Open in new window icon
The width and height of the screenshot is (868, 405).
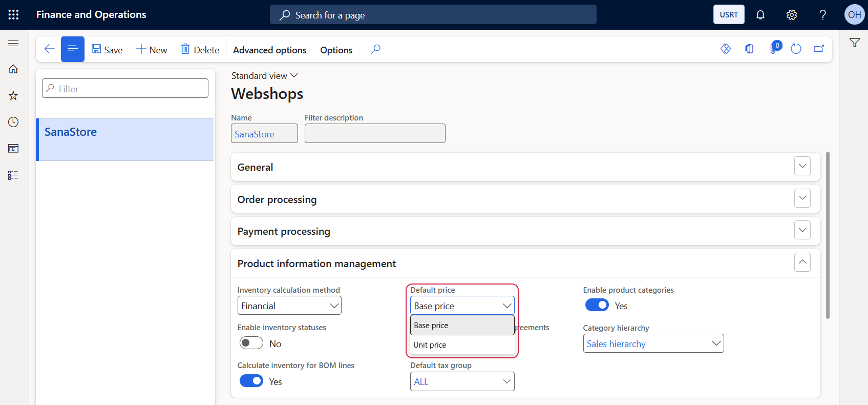click(819, 49)
